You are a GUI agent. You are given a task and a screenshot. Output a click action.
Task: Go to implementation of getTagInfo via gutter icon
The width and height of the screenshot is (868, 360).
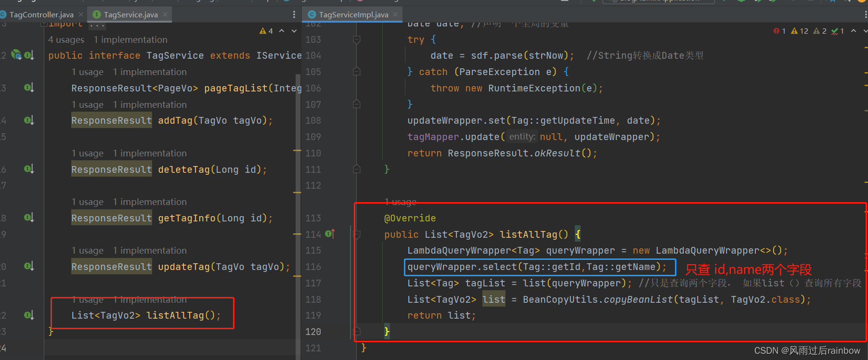click(x=29, y=218)
